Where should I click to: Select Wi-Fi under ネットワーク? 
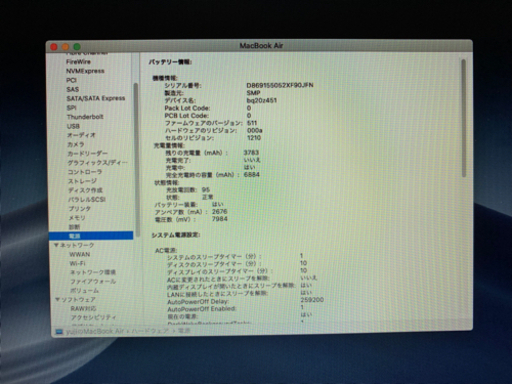[x=77, y=263]
